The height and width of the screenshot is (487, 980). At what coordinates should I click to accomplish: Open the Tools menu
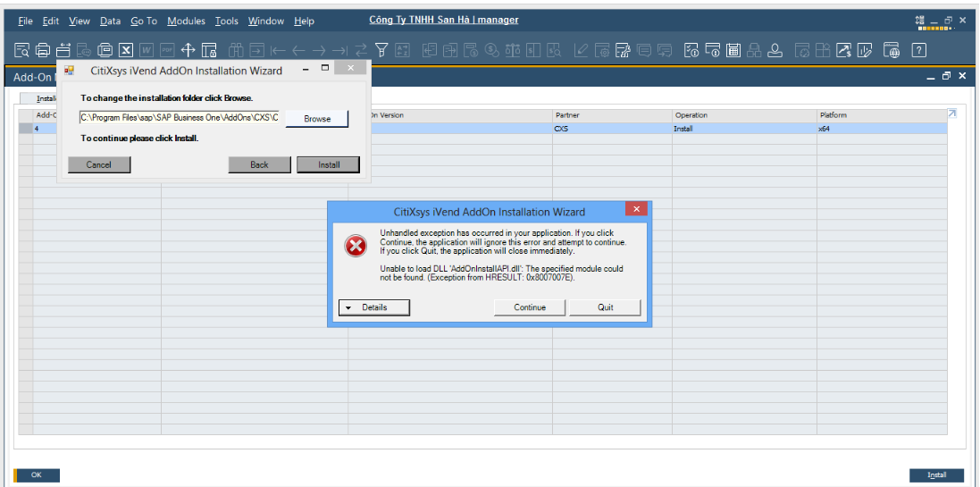click(227, 21)
